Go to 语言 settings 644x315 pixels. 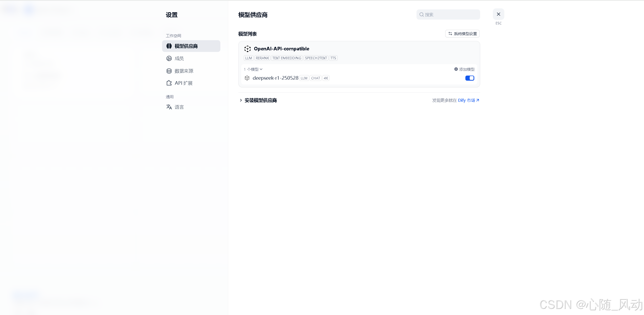click(179, 107)
